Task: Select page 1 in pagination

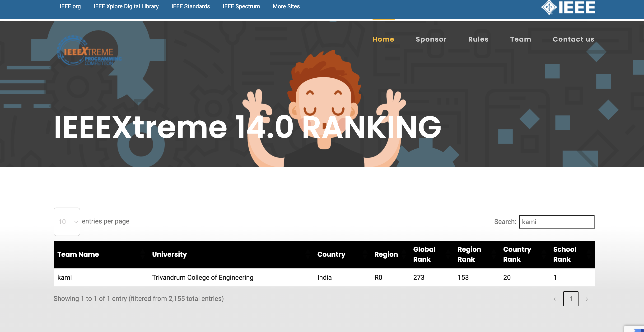Action: [x=571, y=299]
